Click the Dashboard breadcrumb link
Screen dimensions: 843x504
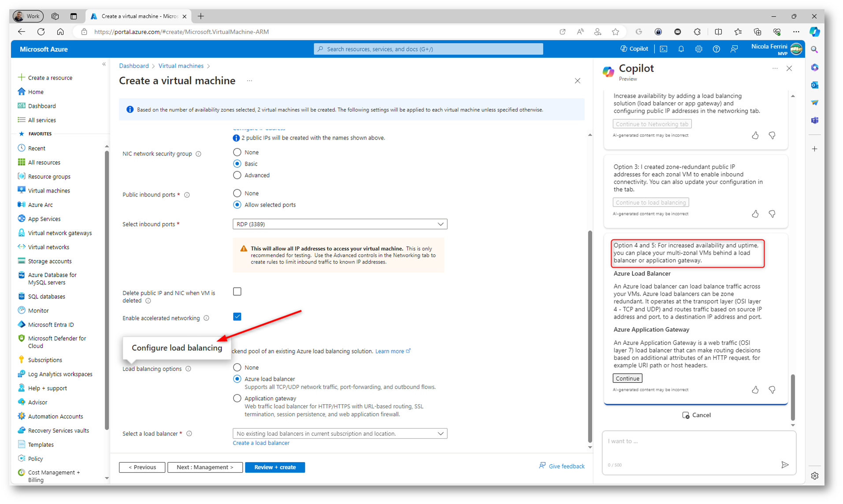tap(134, 66)
